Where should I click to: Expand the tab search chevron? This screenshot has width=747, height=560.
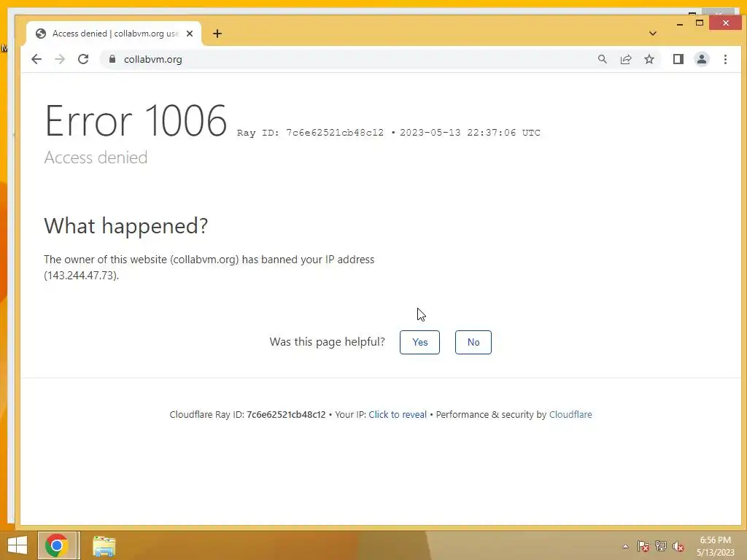click(x=653, y=34)
